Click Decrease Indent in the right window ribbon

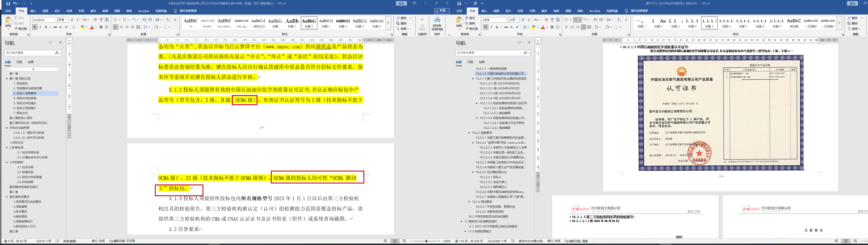pyautogui.click(x=596, y=20)
